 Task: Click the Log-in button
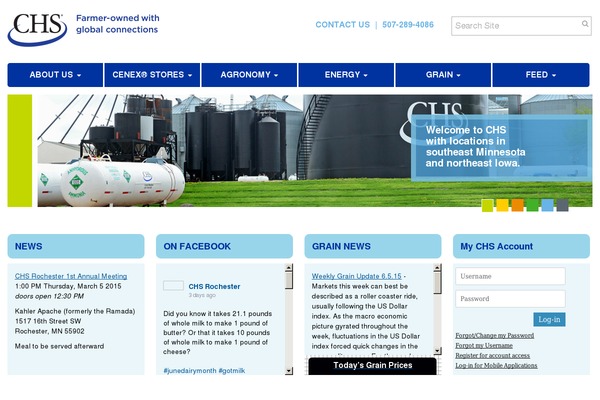point(549,319)
